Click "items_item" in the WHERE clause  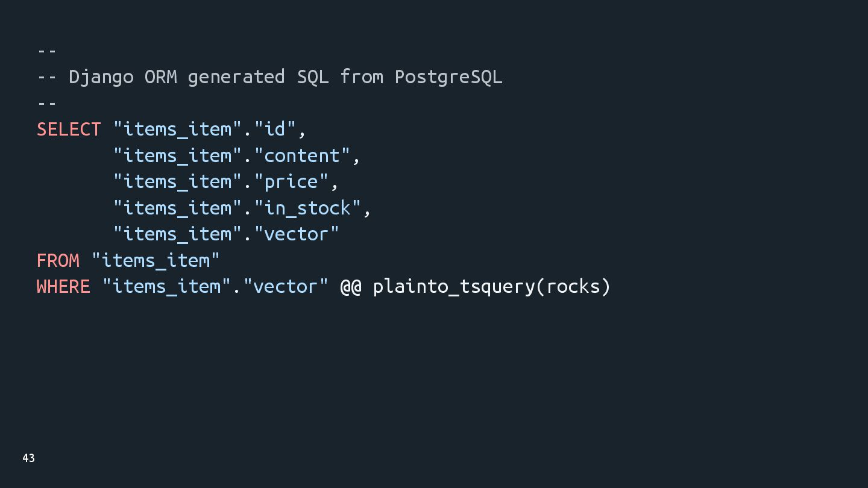[167, 286]
